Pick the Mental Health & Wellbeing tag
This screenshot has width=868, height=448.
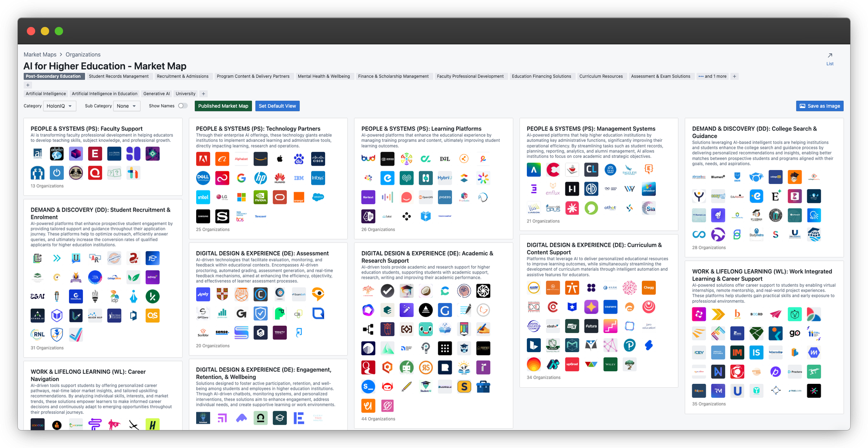pyautogui.click(x=324, y=76)
